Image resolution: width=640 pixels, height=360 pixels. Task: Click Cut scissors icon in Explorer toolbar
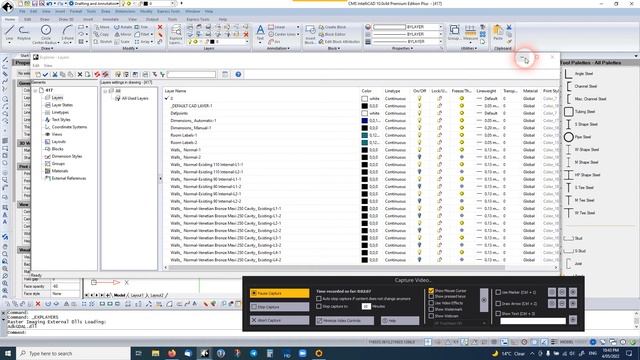(55, 74)
